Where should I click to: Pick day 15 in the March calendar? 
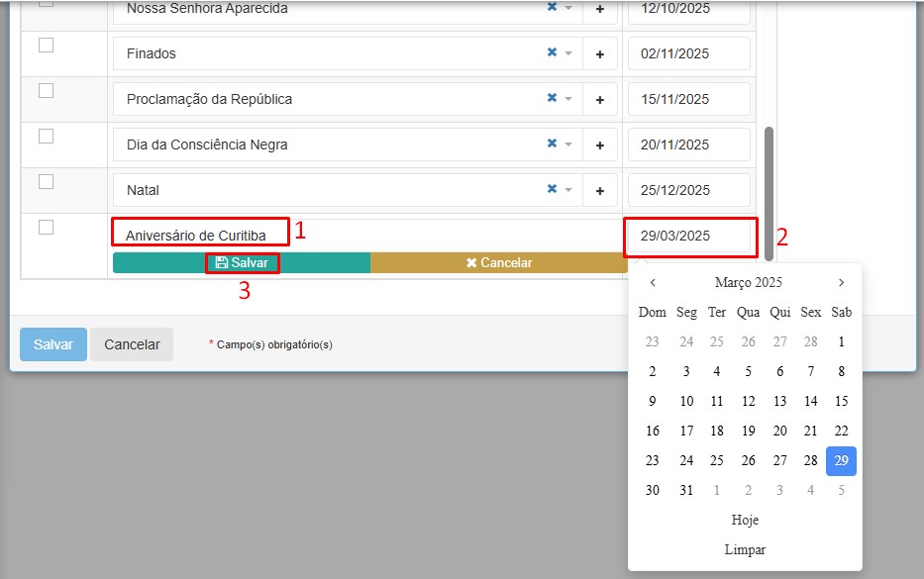point(841,402)
